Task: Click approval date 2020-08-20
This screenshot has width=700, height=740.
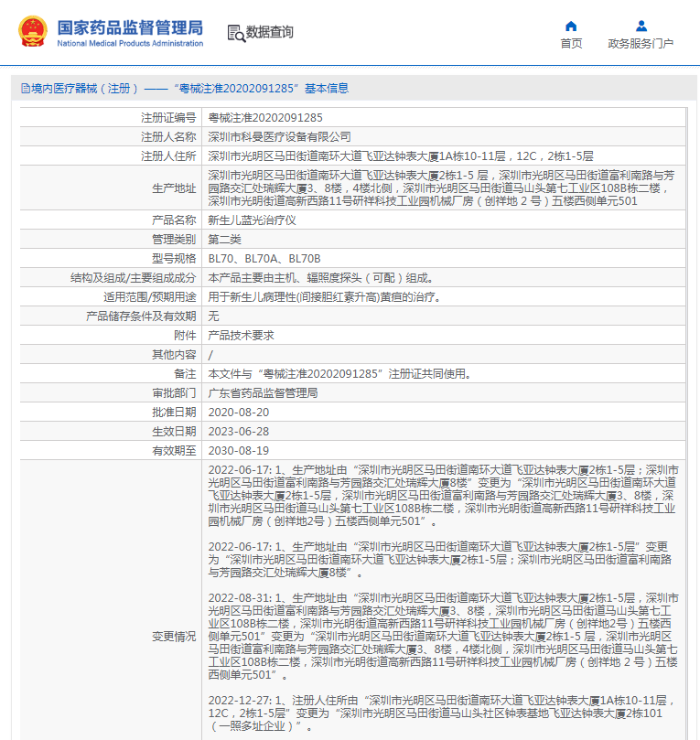Action: pos(239,413)
